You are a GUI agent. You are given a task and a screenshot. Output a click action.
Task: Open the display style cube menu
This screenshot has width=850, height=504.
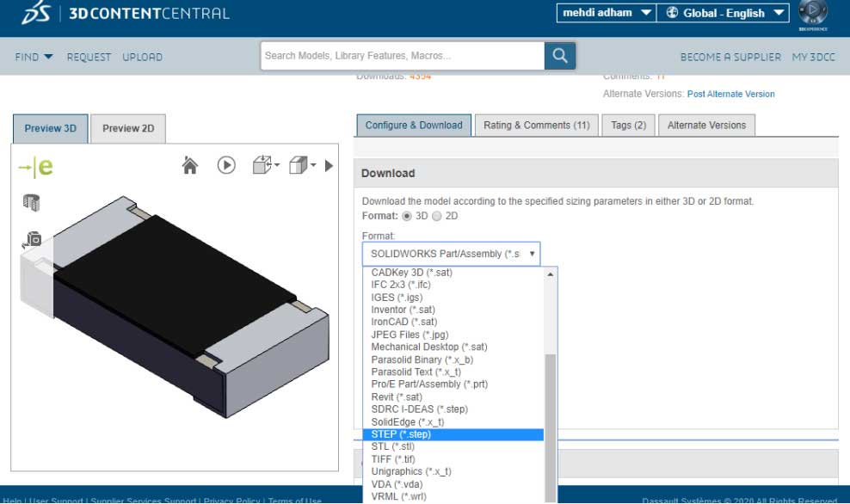[302, 165]
